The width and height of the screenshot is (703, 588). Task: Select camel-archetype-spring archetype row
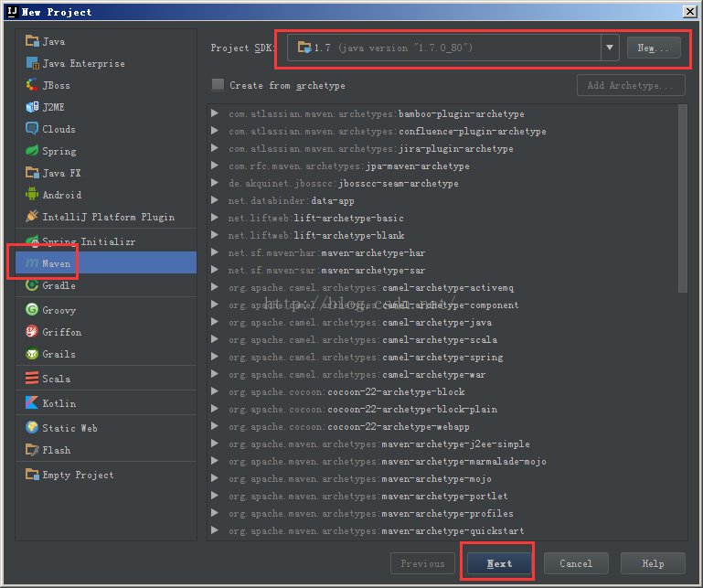coord(444,357)
